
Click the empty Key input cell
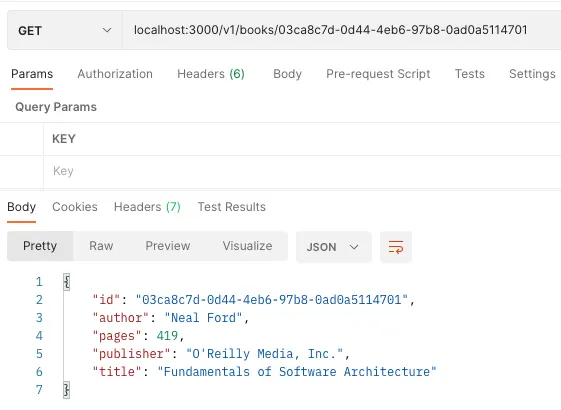[x=302, y=171]
